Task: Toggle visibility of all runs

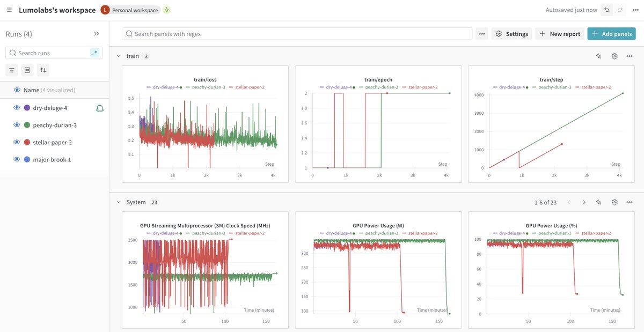Action: pyautogui.click(x=17, y=90)
